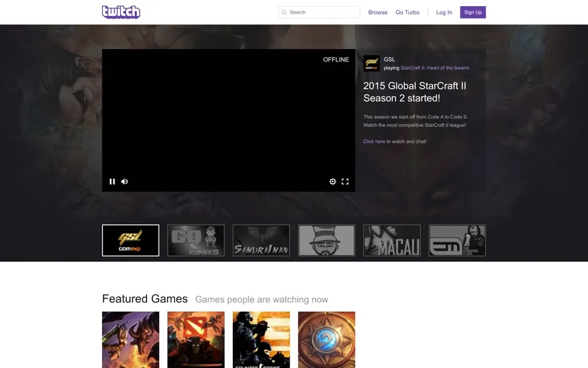Screen dimensions: 588x368
Task: Open the Go Turbo link
Action: [408, 12]
